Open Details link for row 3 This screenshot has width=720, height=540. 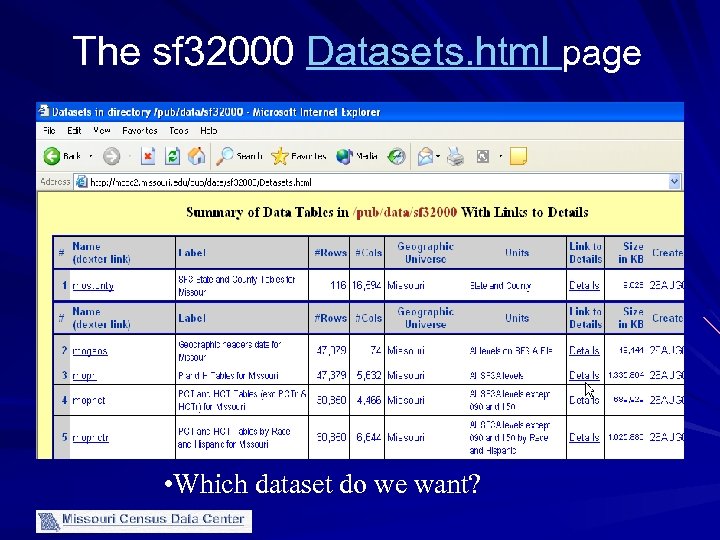(x=584, y=376)
